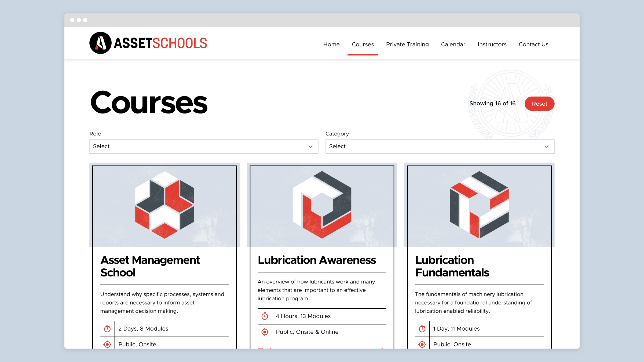Click stopwatch icon beside 1 Day, 11 Modules
This screenshot has width=644, height=362.
point(422,329)
